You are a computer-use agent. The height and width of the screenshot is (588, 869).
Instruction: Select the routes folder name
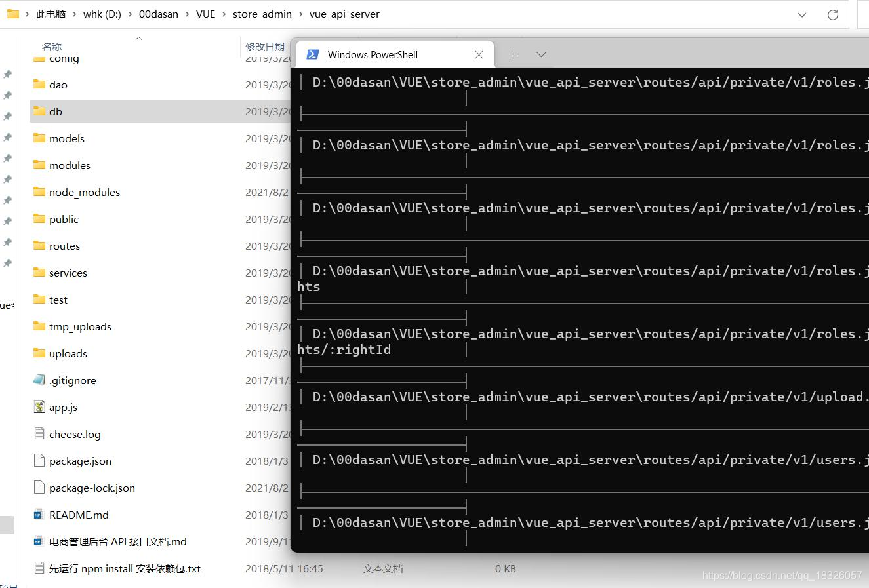coord(64,246)
